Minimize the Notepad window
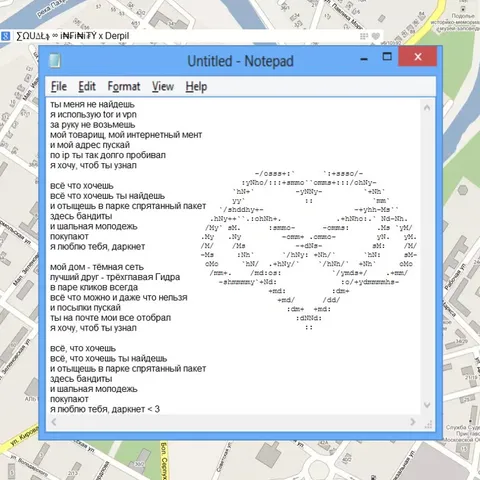 pyautogui.click(x=364, y=59)
